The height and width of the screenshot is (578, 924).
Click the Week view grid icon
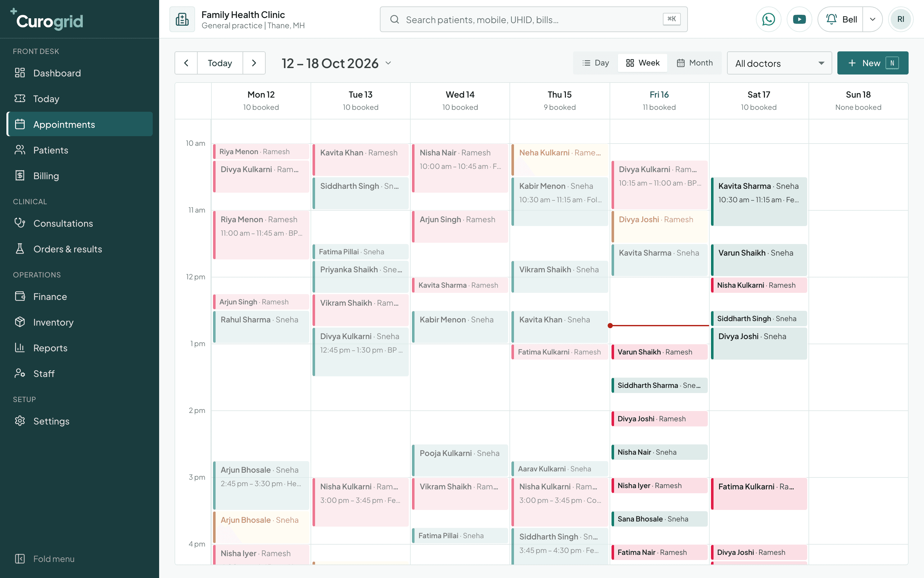point(630,63)
